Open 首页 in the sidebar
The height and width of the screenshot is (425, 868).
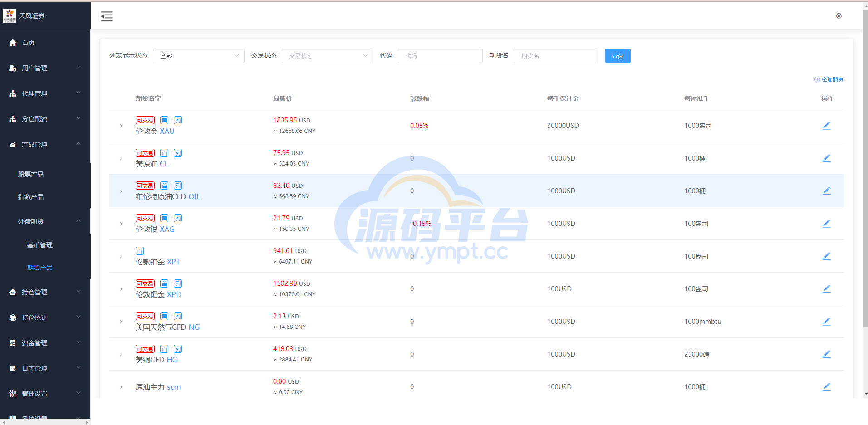click(45, 43)
